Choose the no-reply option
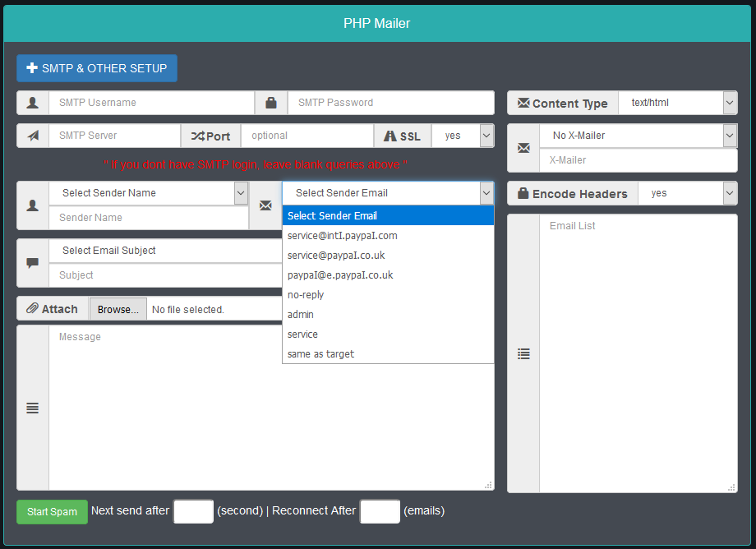 pyautogui.click(x=388, y=295)
